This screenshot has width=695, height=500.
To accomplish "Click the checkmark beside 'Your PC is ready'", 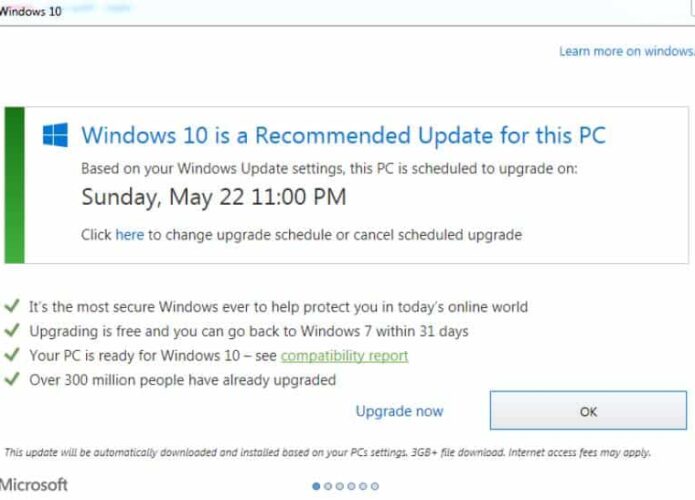I will 12,354.
